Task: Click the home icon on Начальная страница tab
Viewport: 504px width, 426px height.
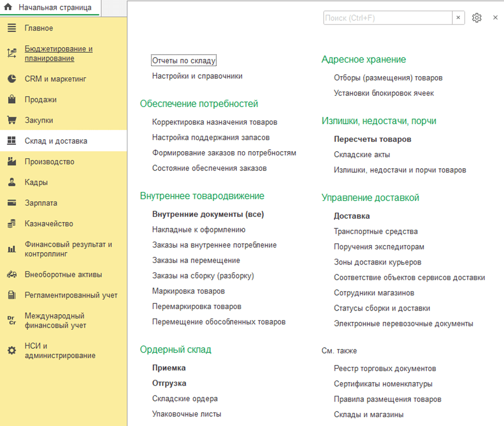Action: 8,8
